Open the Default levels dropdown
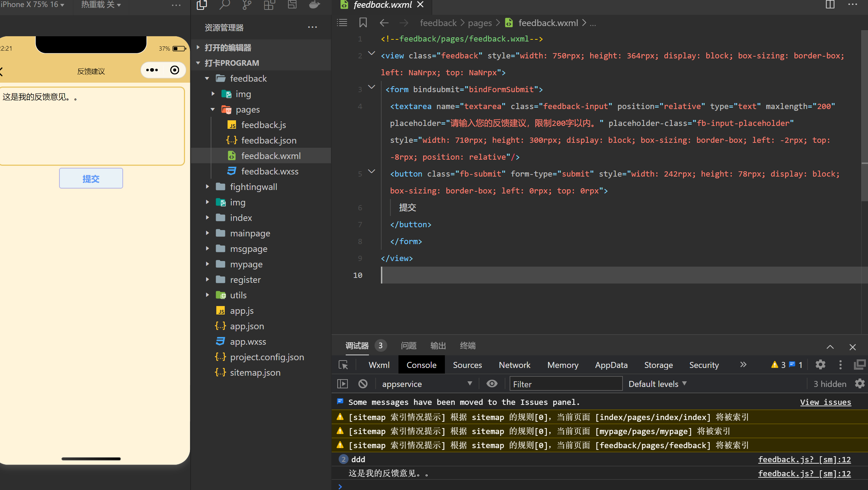Viewport: 868px width, 490px height. coord(657,384)
